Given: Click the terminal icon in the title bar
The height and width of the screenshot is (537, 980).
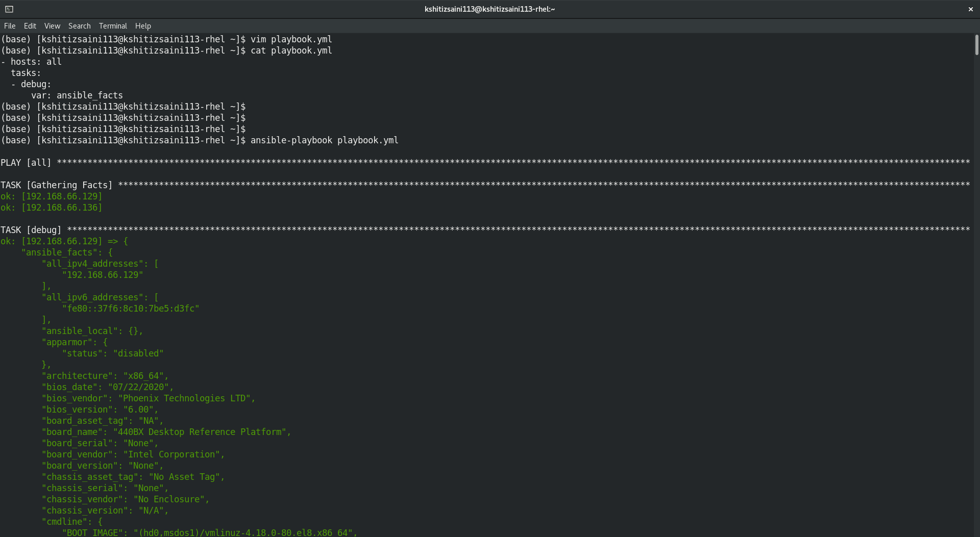Looking at the screenshot, I should pos(9,9).
